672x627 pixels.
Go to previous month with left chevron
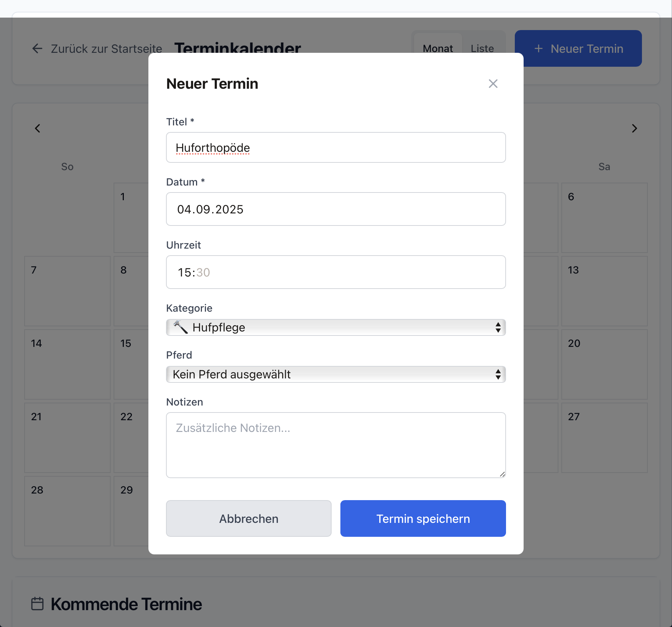[x=37, y=128]
